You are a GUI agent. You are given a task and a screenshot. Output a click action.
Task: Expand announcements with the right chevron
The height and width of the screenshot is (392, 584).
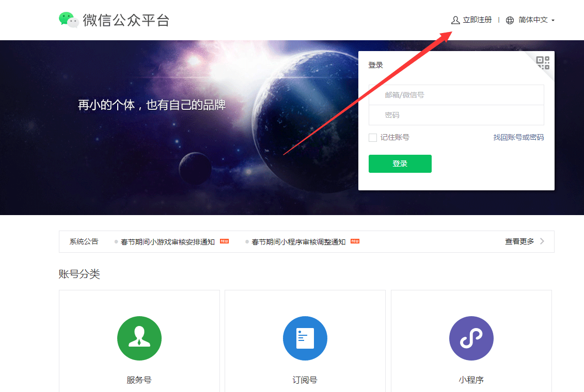tap(542, 241)
